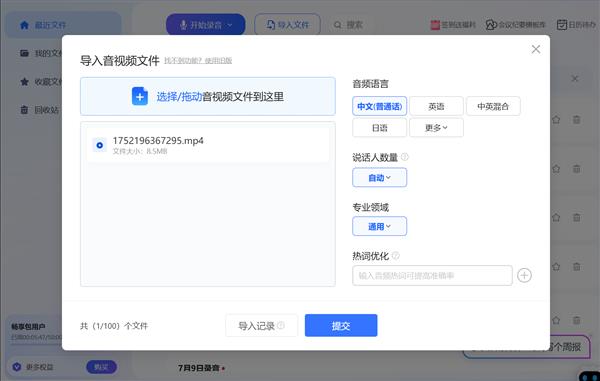Click the 1752196367295.mp4 file icon
This screenshot has width=600, height=381.
click(99, 145)
